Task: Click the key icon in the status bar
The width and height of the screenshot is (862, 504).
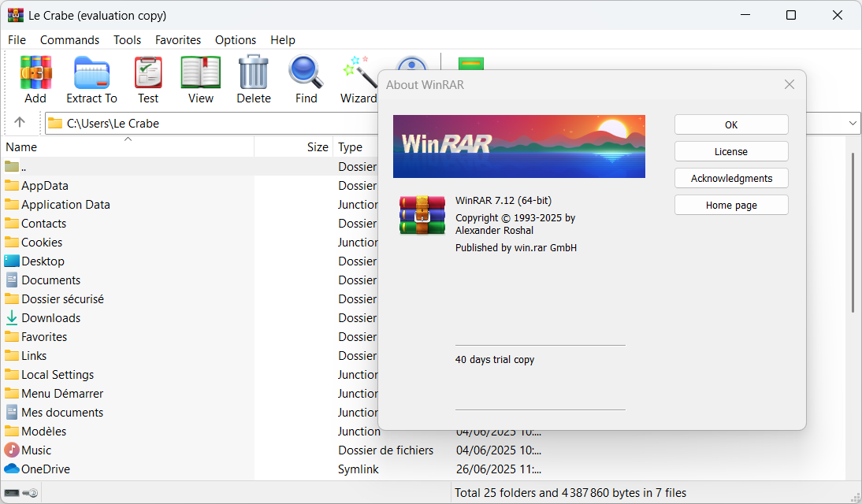Action: [31, 493]
